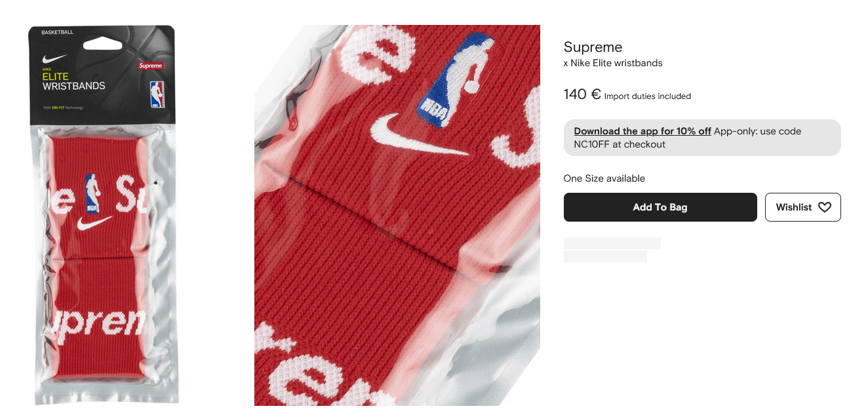The width and height of the screenshot is (868, 419).
Task: Add the wristbands to your bag
Action: coord(660,207)
